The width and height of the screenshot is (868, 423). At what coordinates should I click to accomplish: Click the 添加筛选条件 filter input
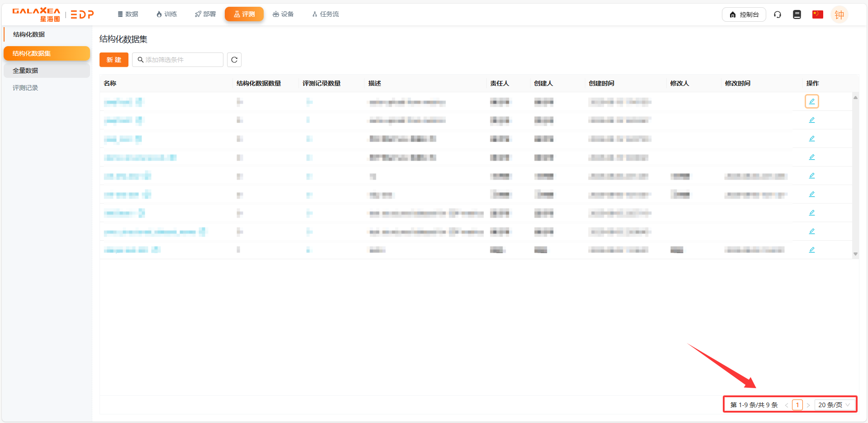click(181, 60)
